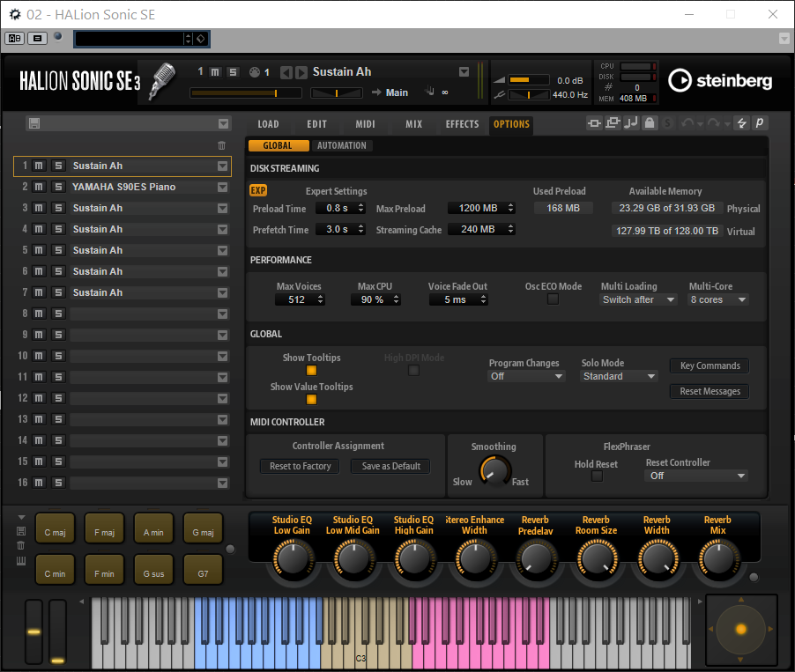795x672 pixels.
Task: Open slot 2 YAMAHA S90ES Piano load menu
Action: click(223, 187)
